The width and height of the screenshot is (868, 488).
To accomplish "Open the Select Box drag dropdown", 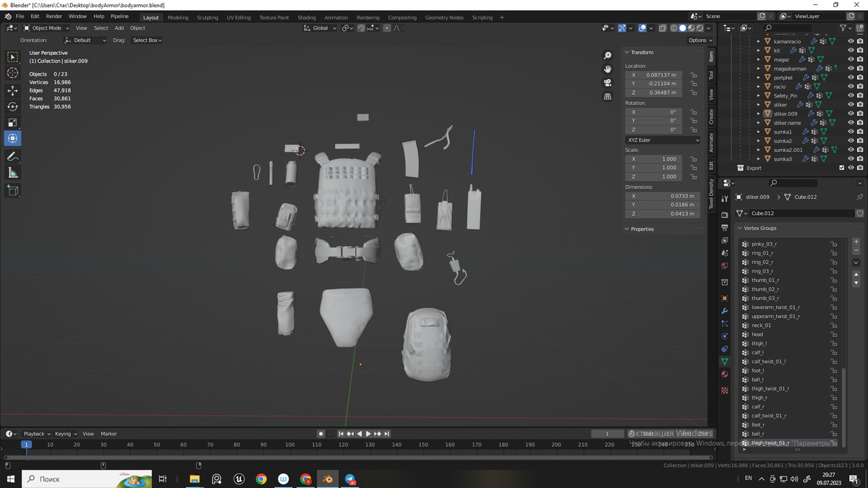I will click(147, 40).
